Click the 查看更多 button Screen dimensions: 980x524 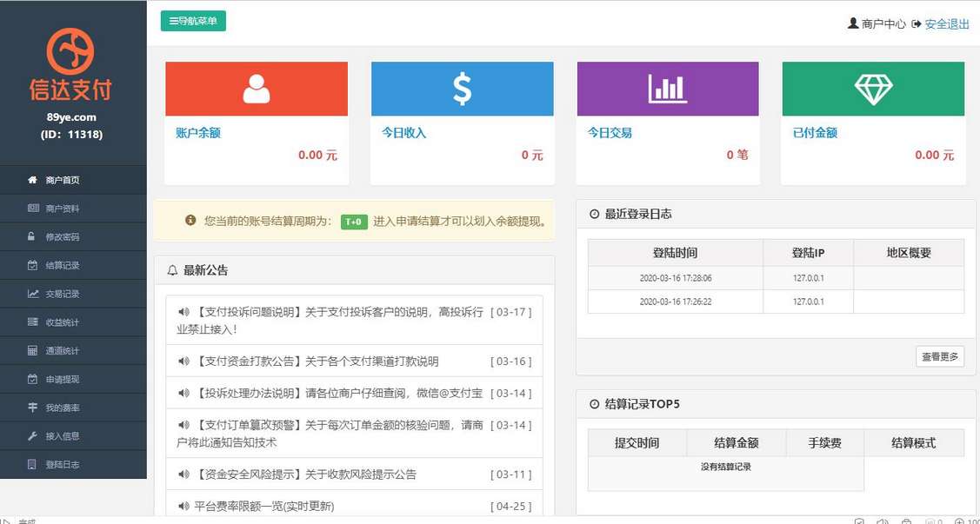[x=940, y=356]
